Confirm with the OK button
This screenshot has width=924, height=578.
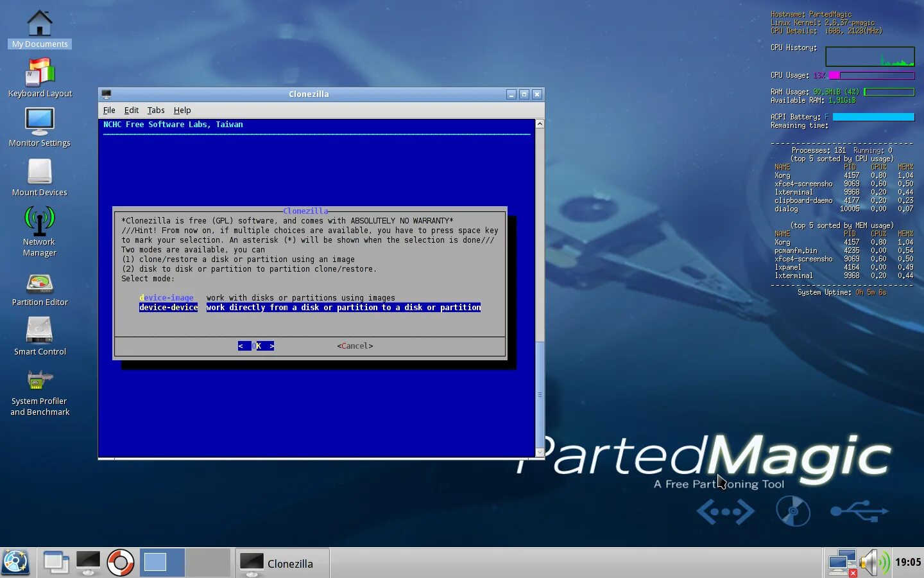pos(256,346)
